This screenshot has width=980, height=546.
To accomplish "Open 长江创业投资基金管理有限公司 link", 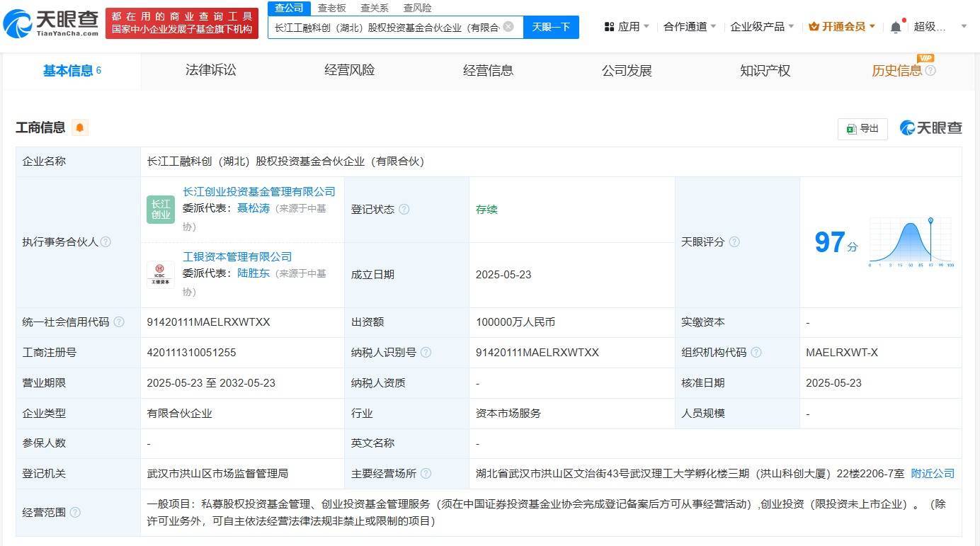I will pyautogui.click(x=259, y=192).
